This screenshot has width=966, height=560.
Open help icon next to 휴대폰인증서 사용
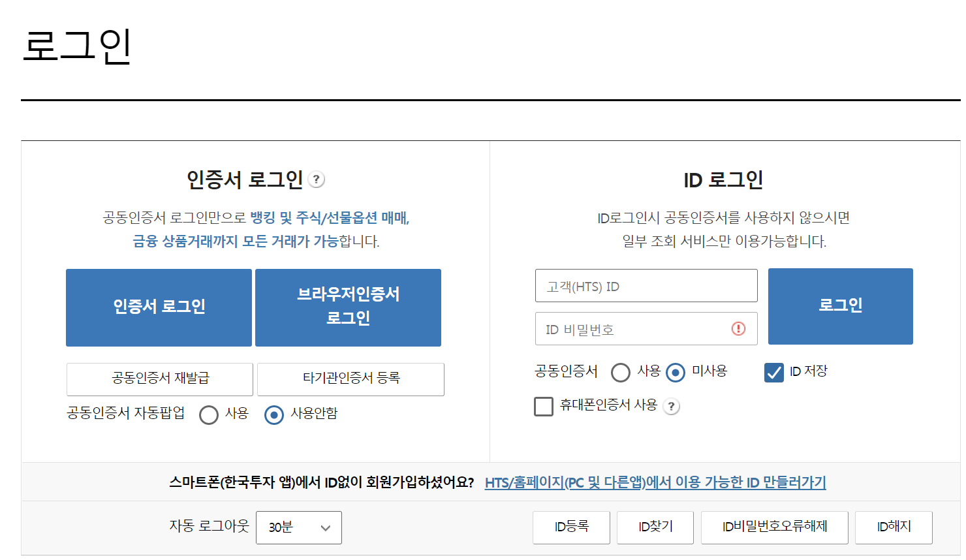point(671,407)
